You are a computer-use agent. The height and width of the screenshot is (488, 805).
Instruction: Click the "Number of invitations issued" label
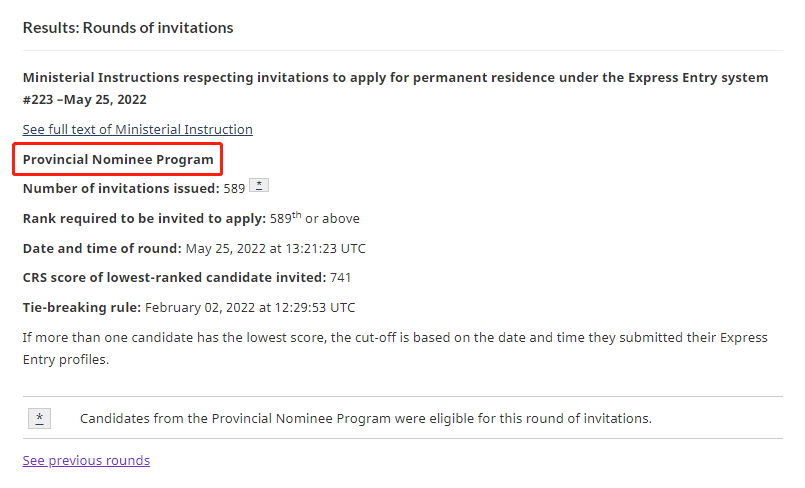[120, 188]
